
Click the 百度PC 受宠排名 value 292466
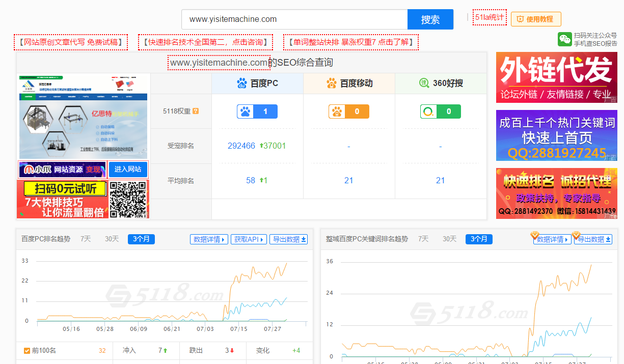coord(241,146)
